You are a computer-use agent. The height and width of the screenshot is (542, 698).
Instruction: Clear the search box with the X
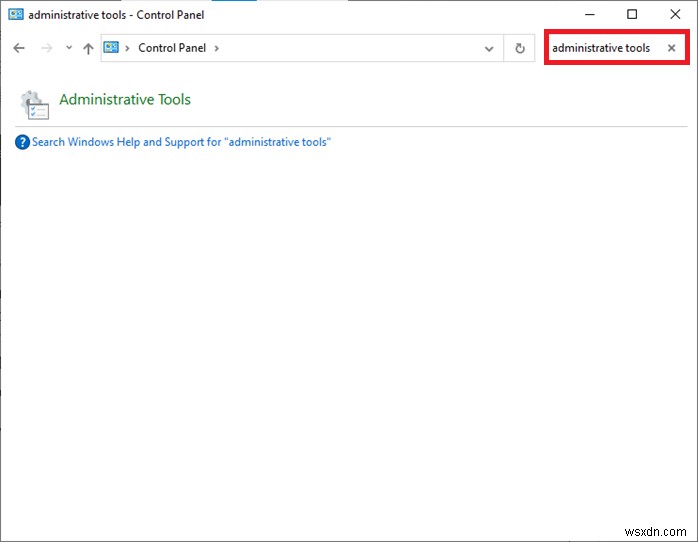(x=671, y=48)
